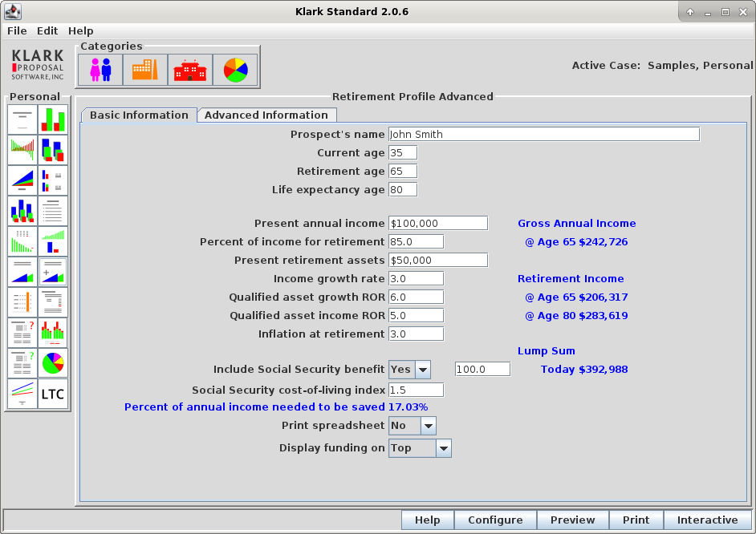Screen dimensions: 756x534
Task: Click the '@ Age 65 $206,317' retirement income value
Action: point(576,297)
